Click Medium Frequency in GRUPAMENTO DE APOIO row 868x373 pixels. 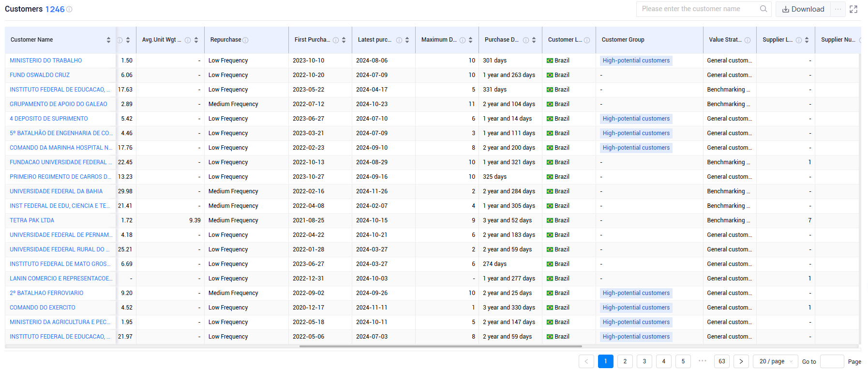pyautogui.click(x=233, y=104)
